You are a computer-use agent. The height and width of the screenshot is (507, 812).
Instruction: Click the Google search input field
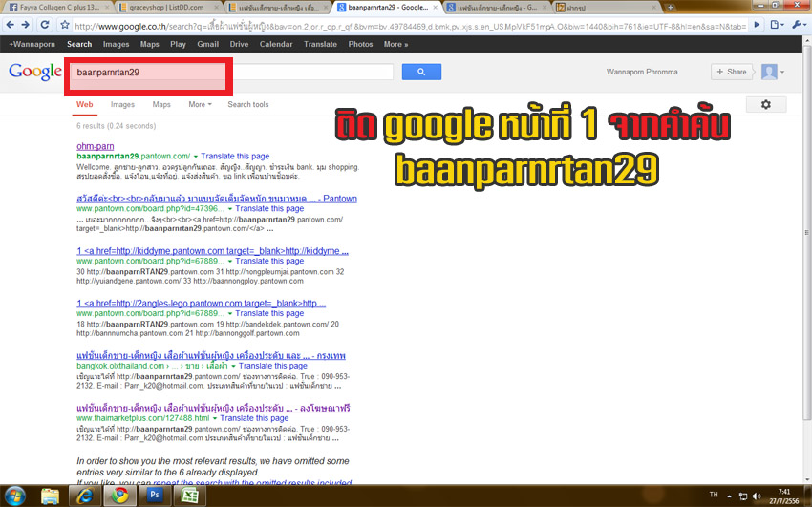tap(231, 72)
